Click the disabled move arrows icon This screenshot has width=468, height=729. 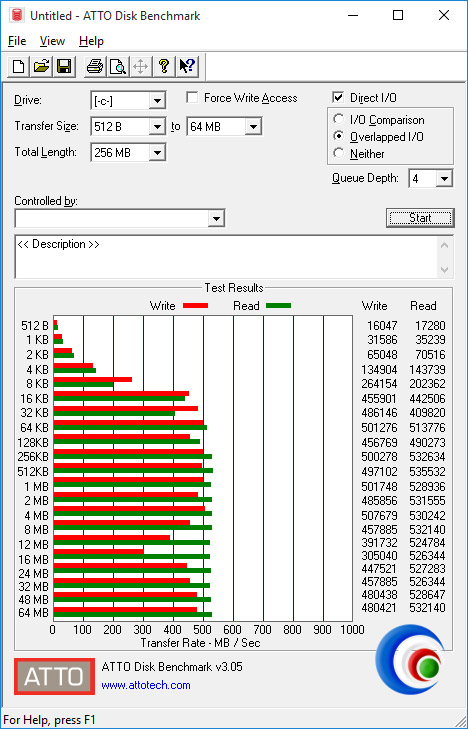(x=140, y=66)
